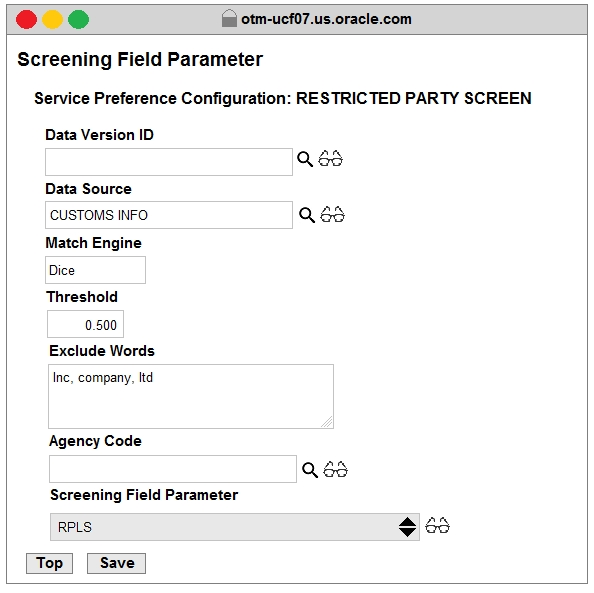Focus the empty Data Version ID field
The height and width of the screenshot is (593, 594).
169,162
